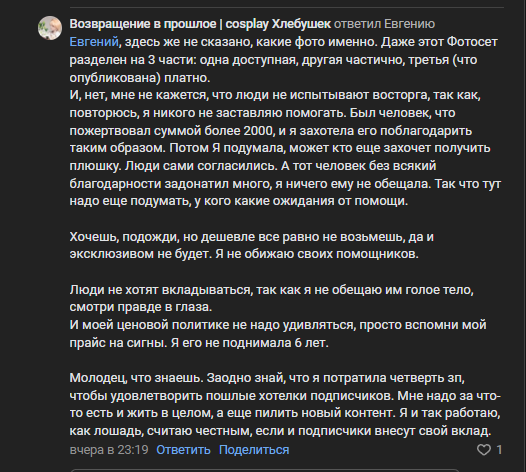The width and height of the screenshot is (526, 472).
Task: Click the line 'прайс на сигны'
Action: 199,343
